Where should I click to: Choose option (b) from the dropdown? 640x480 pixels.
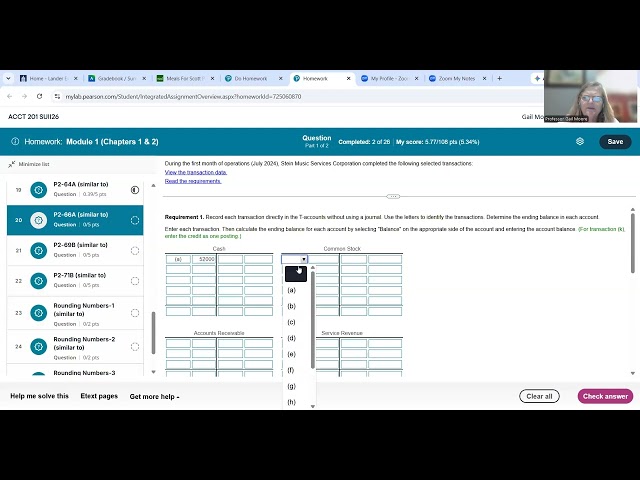point(291,306)
